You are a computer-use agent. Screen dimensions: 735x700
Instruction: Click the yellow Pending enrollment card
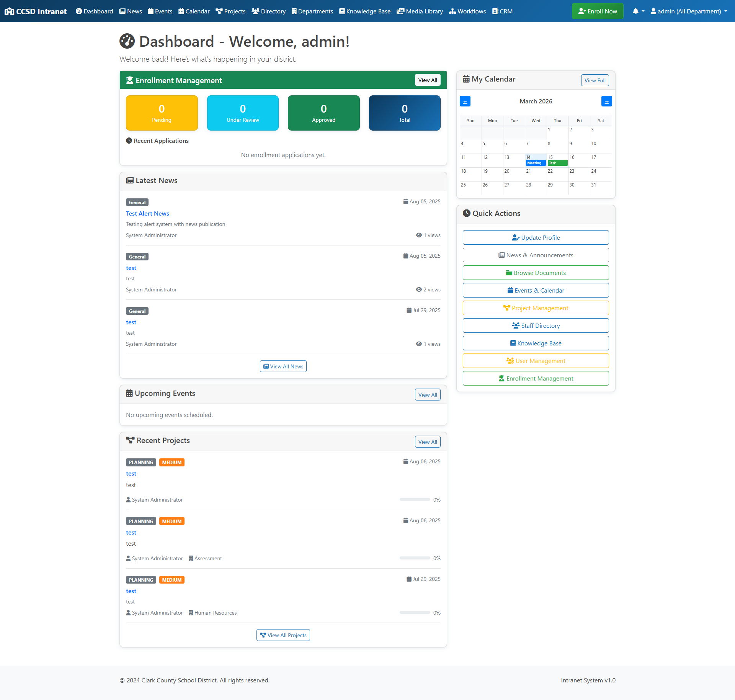[162, 113]
